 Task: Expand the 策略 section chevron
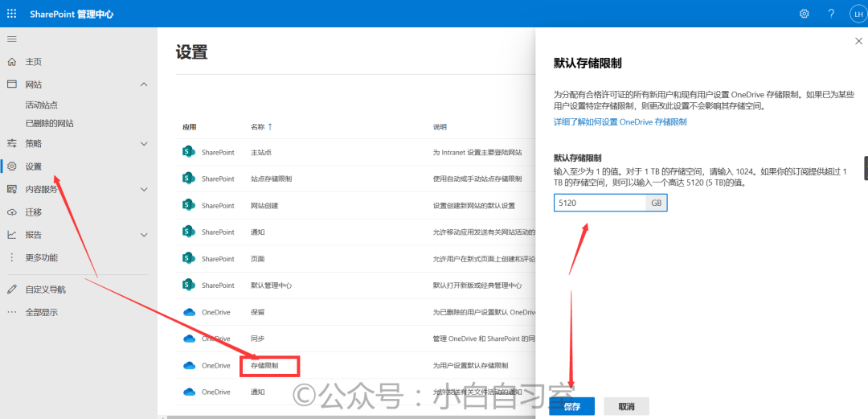[144, 143]
